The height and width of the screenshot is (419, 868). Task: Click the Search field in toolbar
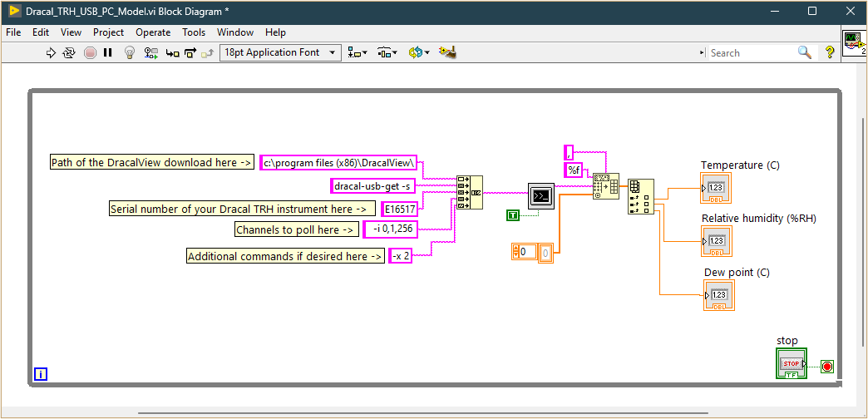point(752,52)
